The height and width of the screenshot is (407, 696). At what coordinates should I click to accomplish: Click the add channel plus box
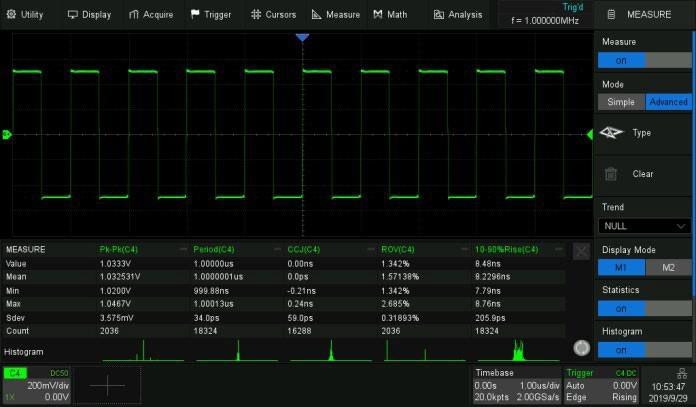[x=108, y=385]
